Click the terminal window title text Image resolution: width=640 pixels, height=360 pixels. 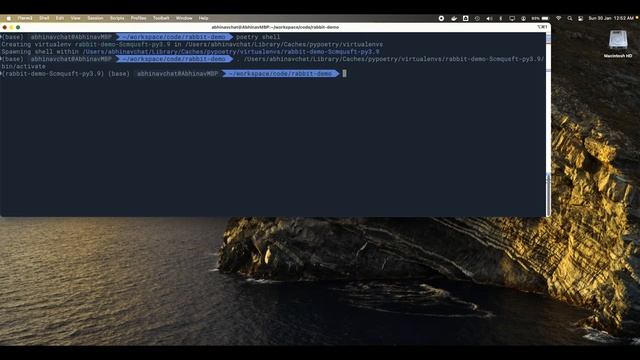point(275,27)
